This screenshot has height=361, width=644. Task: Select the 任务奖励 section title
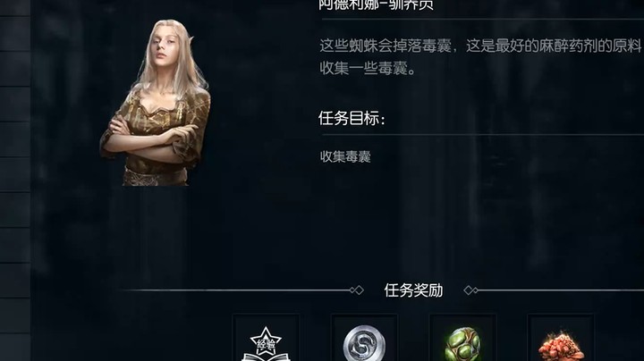pyautogui.click(x=413, y=290)
